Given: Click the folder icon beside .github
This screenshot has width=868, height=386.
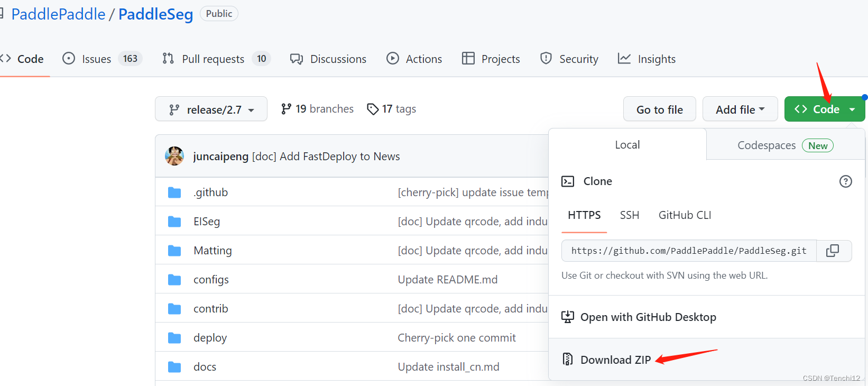Looking at the screenshot, I should pyautogui.click(x=174, y=192).
